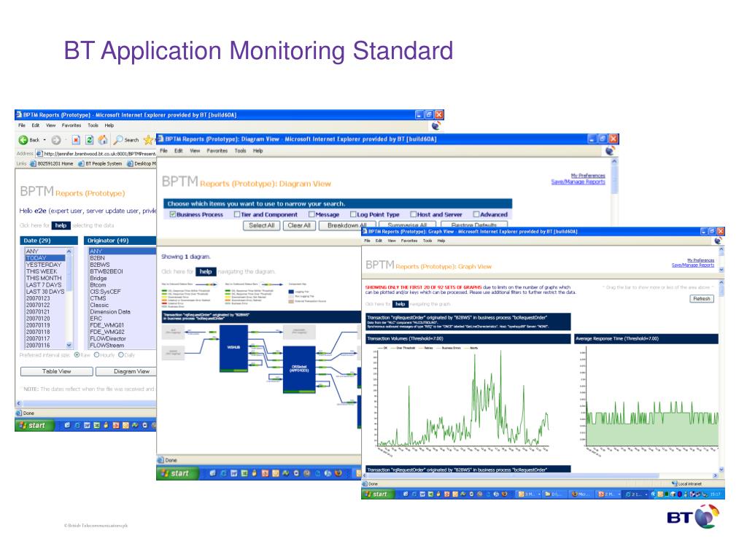Click help button in Diagram View window
The height and width of the screenshot is (560, 747).
tap(206, 272)
